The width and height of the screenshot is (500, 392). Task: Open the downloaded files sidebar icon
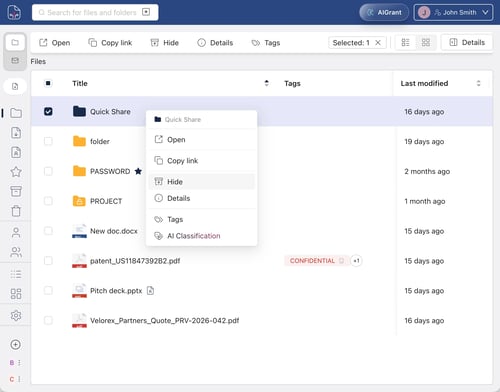coord(16,133)
